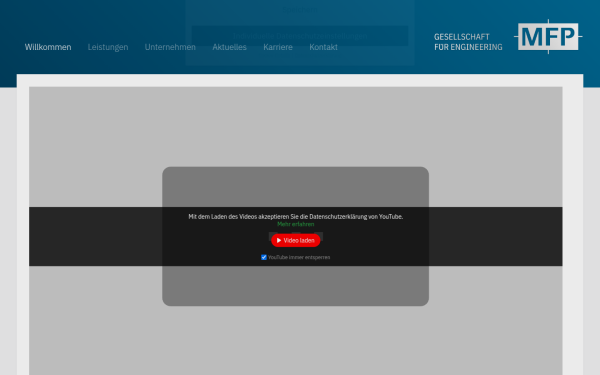Image resolution: width=600 pixels, height=375 pixels.
Task: Click the Gesellschaft für Engineering text
Action: tap(468, 42)
